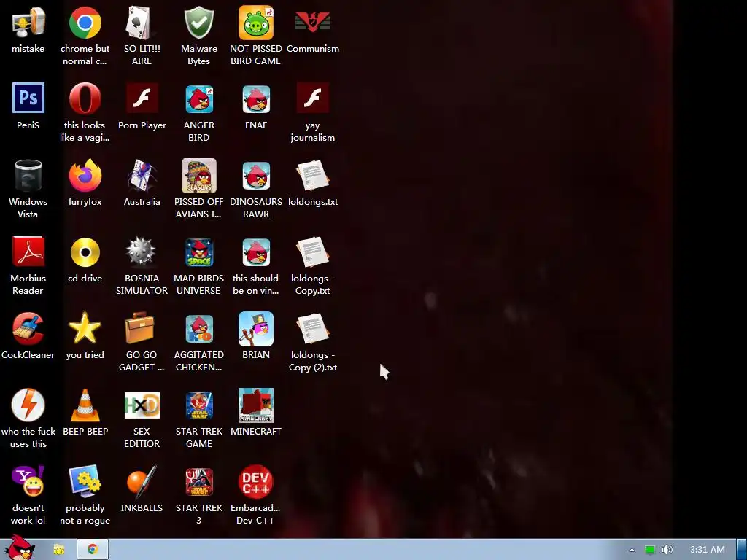Click the Show desktop strip

point(742,550)
